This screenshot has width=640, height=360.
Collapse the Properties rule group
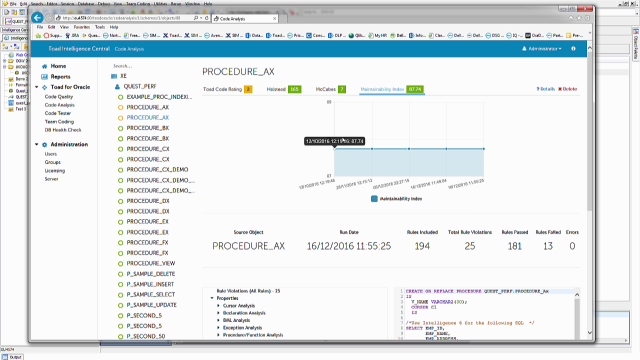click(x=212, y=298)
